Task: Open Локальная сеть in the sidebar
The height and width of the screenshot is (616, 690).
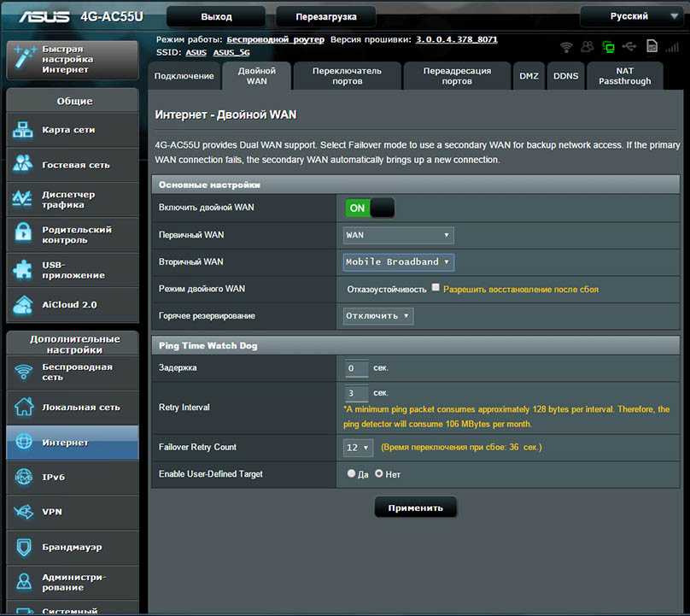Action: tap(73, 408)
